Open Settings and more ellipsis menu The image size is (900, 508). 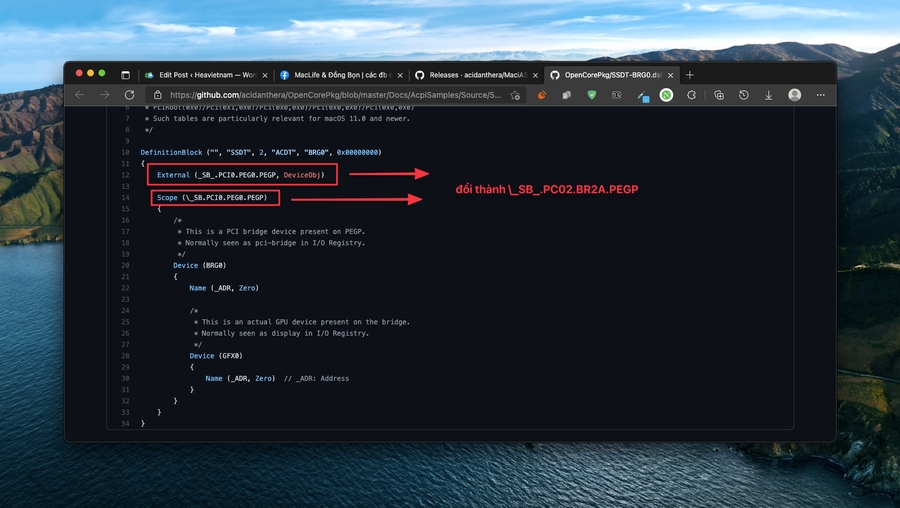820,95
